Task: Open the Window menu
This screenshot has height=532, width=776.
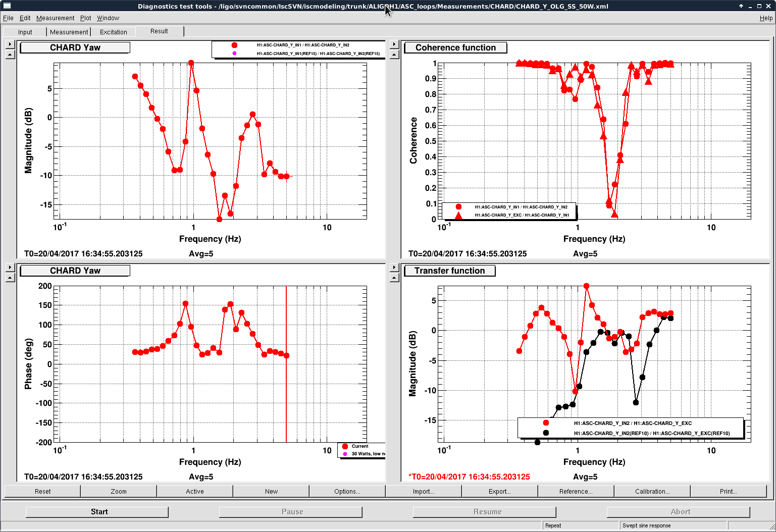Action: [108, 18]
